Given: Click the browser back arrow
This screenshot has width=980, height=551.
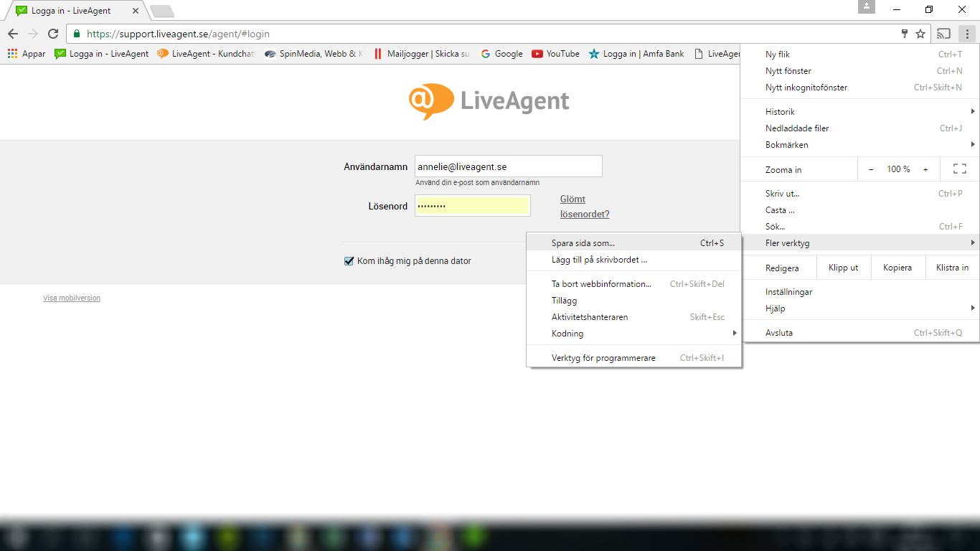Looking at the screenshot, I should click(x=13, y=34).
